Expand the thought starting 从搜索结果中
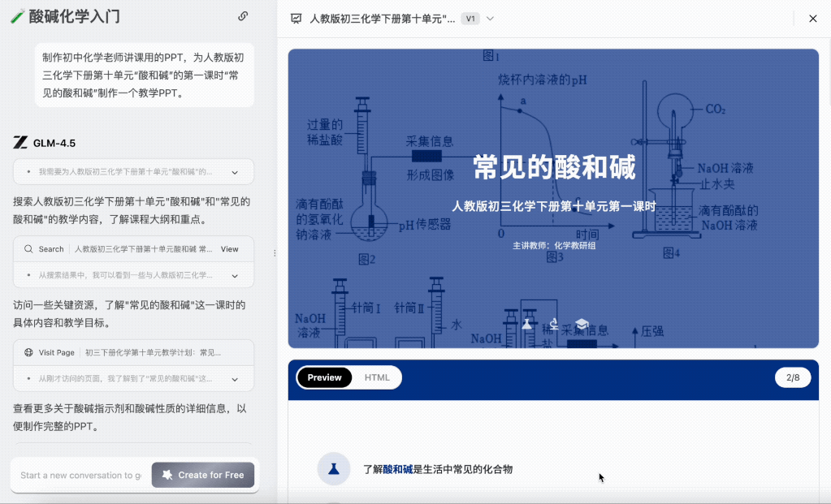 235,275
